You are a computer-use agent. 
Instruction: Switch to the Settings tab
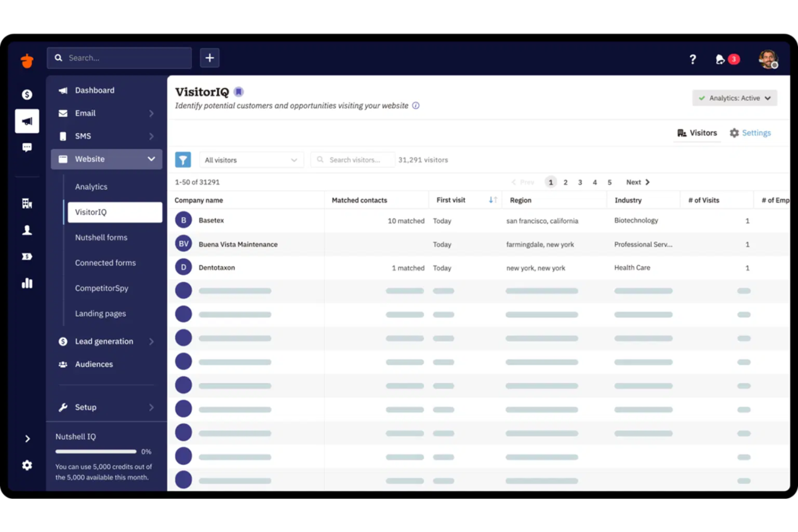750,133
